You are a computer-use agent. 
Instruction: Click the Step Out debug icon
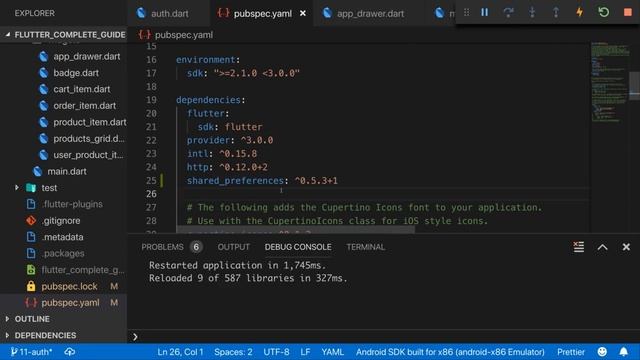pos(556,12)
